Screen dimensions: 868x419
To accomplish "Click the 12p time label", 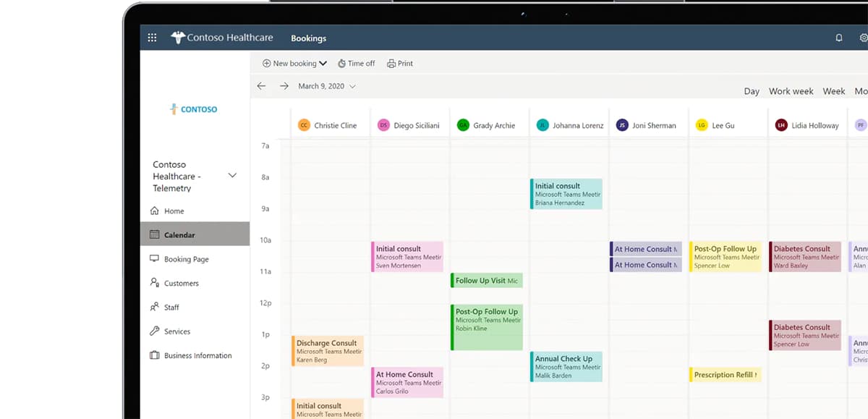I will pos(265,303).
